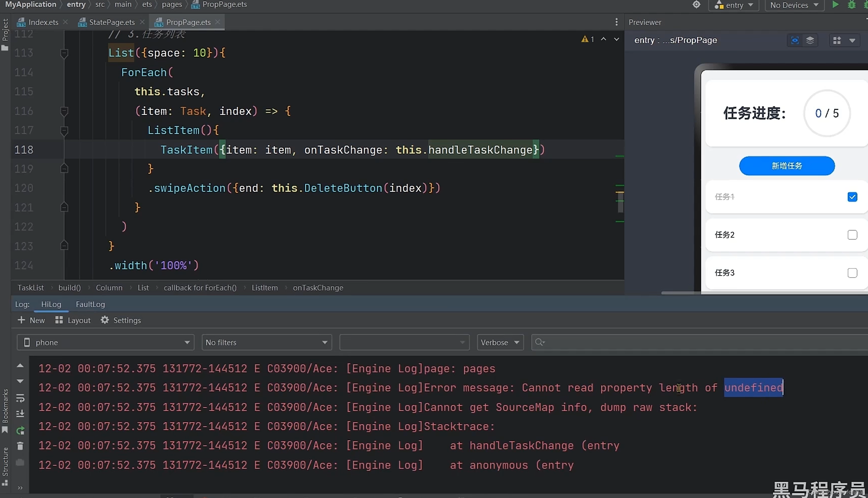The width and height of the screenshot is (868, 498).
Task: Collapse fold marker on line 113
Action: click(x=64, y=53)
